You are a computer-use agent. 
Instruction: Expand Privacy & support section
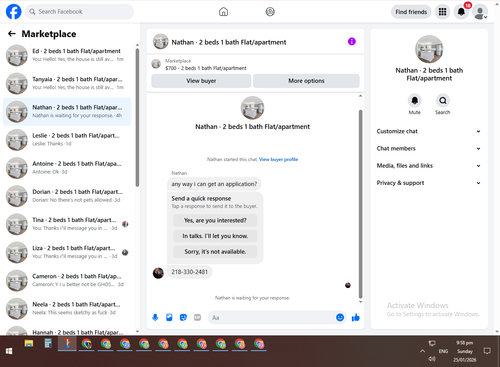click(429, 183)
